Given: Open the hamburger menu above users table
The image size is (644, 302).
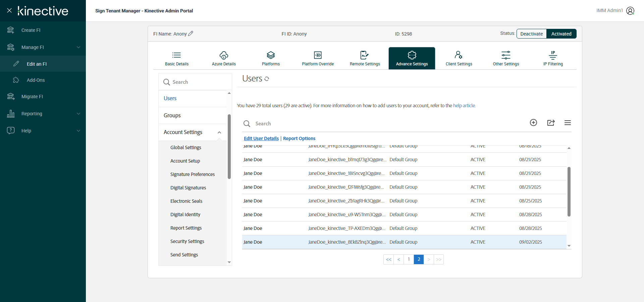Looking at the screenshot, I should click(x=568, y=123).
